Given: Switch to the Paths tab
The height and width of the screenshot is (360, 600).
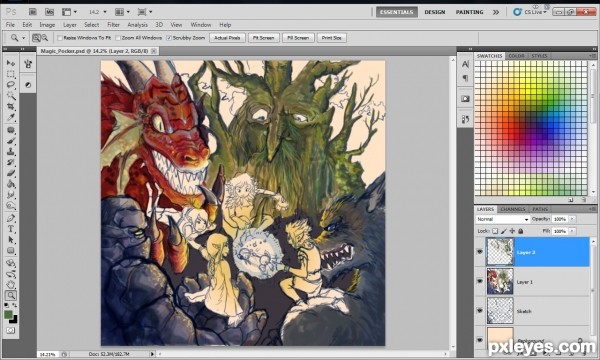Looking at the screenshot, I should tap(540, 209).
